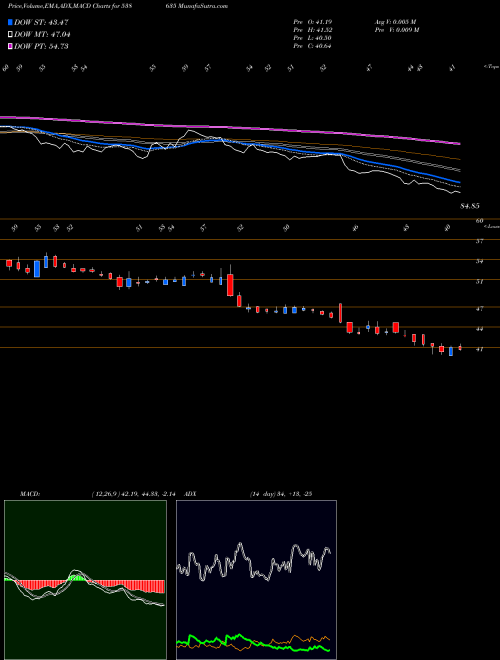Viewport: 500px width, 660px height.
Task: Click the 'Pre V: 0.009 M' volume text
Action: click(x=397, y=30)
